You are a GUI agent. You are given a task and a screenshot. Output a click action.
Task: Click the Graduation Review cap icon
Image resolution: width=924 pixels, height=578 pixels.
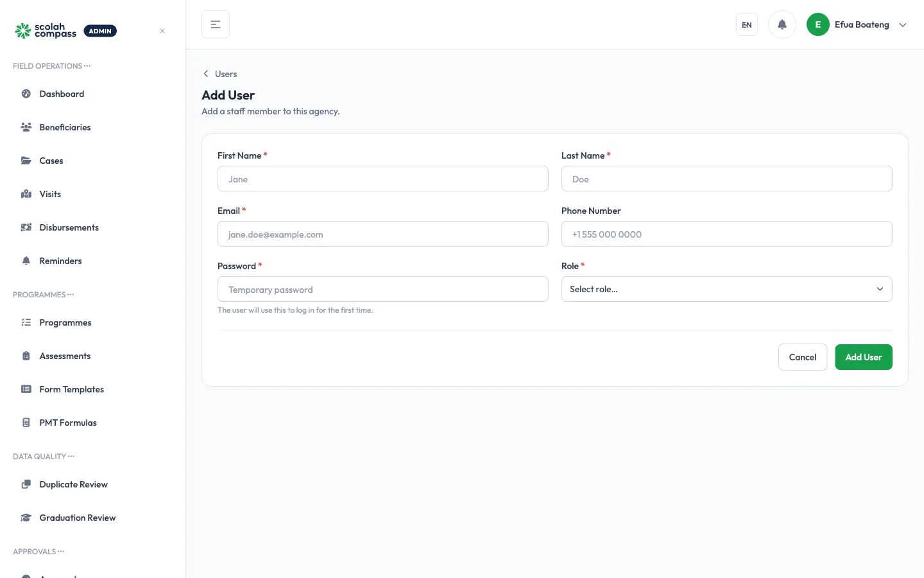[x=26, y=518]
